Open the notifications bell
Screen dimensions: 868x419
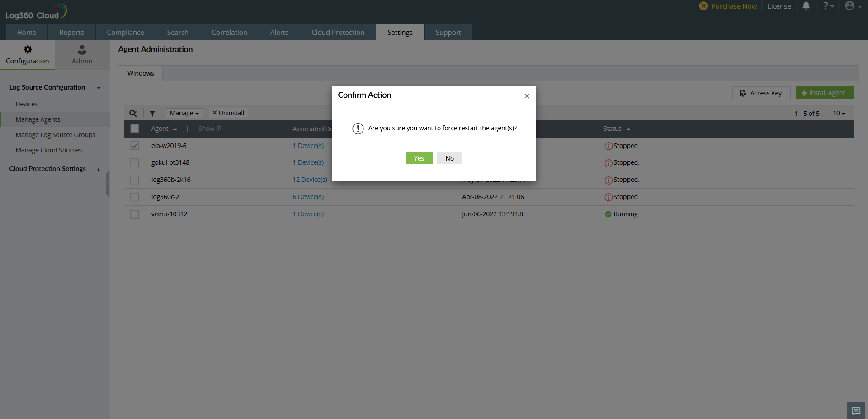[x=806, y=6]
